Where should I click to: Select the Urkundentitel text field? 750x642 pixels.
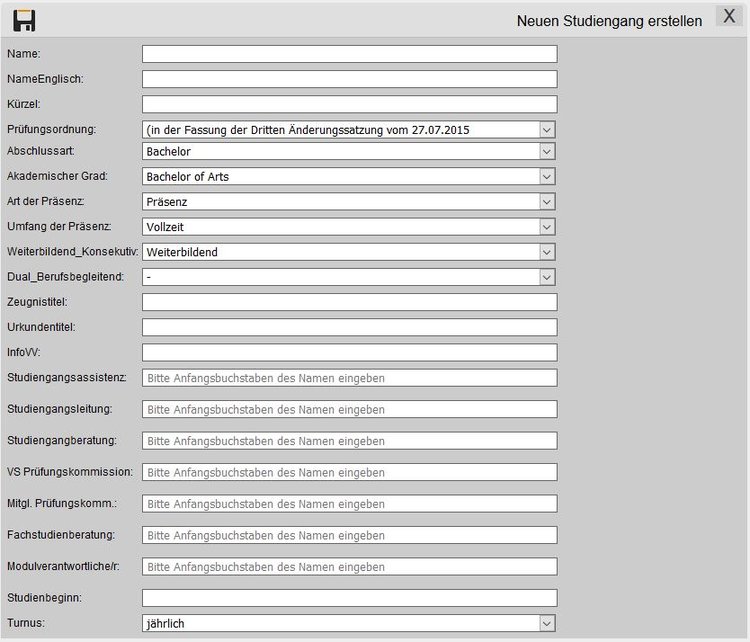(349, 327)
